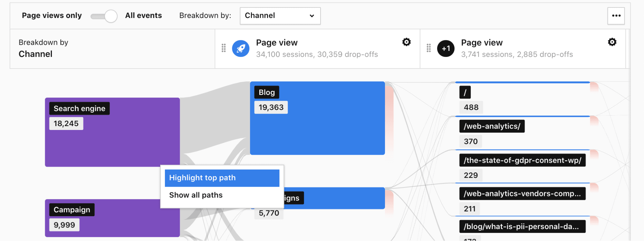The width and height of the screenshot is (644, 241).
Task: Open the three-dot more options menu
Action: pyautogui.click(x=616, y=16)
